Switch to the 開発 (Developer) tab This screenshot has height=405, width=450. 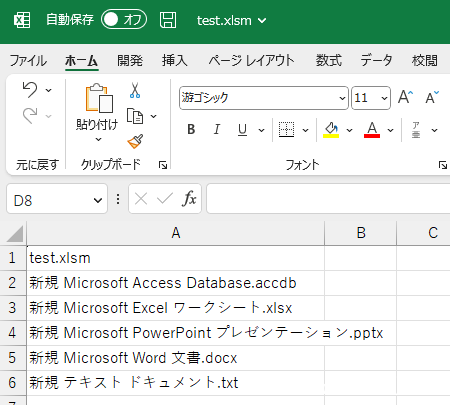click(130, 61)
